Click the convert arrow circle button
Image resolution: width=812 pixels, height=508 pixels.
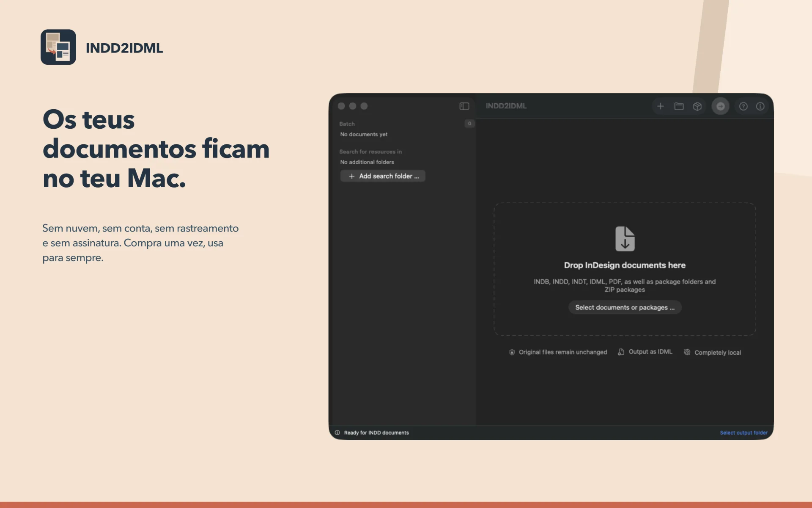pyautogui.click(x=720, y=106)
